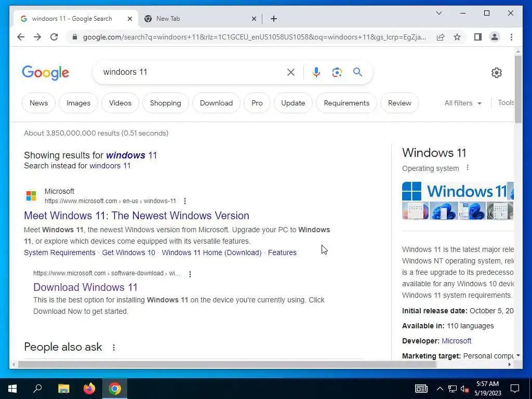Open options next to People also ask
The height and width of the screenshot is (399, 532).
(x=114, y=348)
